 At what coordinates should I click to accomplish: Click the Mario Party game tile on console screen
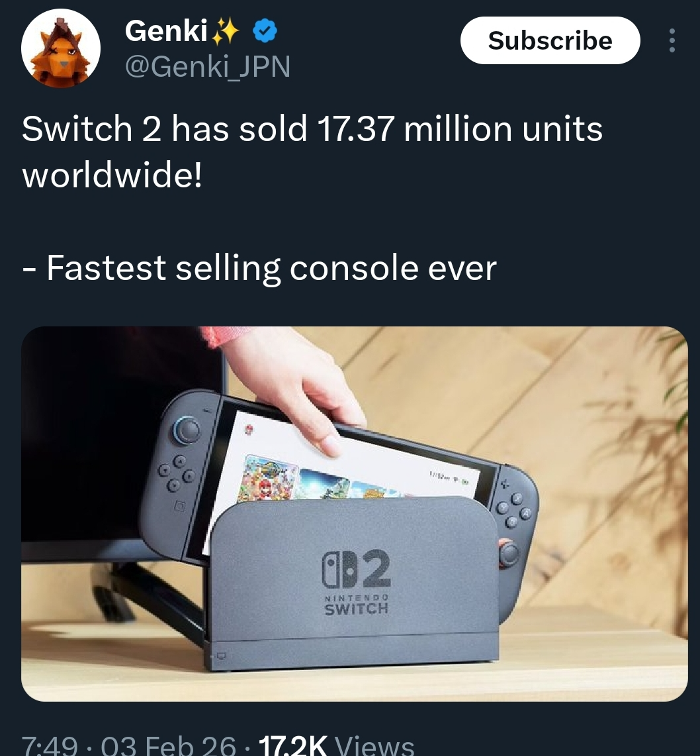(x=269, y=478)
